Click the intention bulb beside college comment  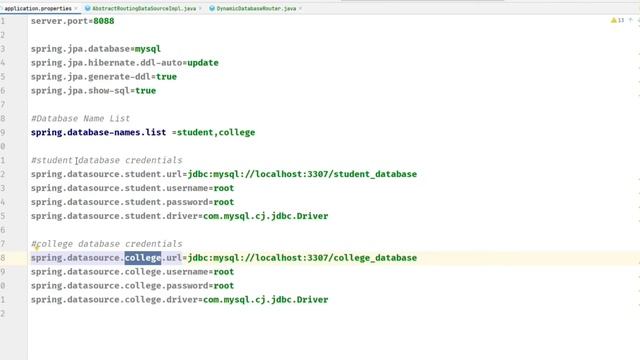(36, 247)
